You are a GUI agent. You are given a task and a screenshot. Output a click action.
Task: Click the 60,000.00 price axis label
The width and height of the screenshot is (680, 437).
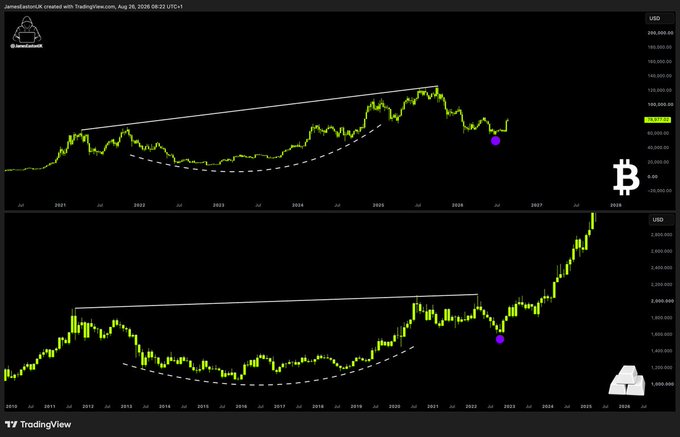660,134
